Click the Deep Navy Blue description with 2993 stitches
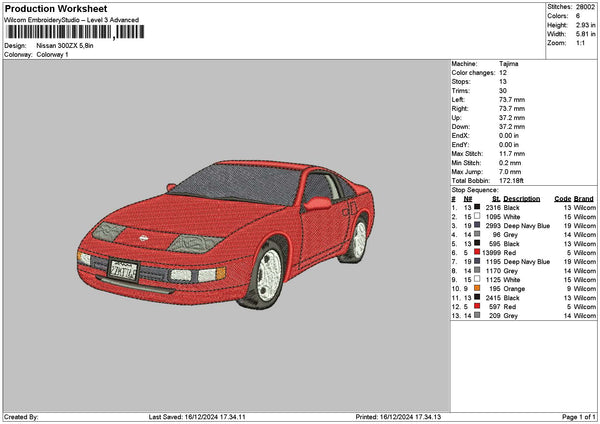600x424 pixels. [527, 226]
